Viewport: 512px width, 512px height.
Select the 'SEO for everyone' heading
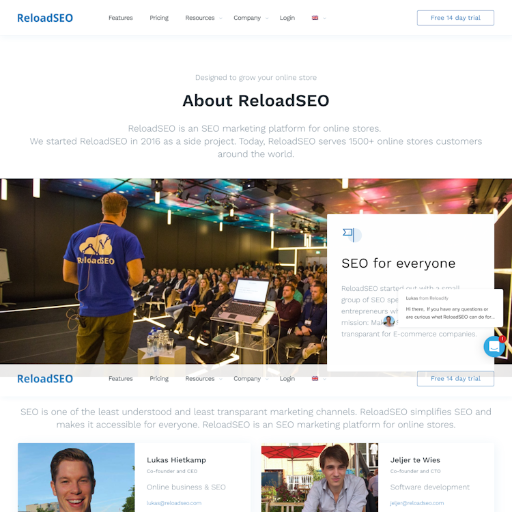click(x=398, y=263)
